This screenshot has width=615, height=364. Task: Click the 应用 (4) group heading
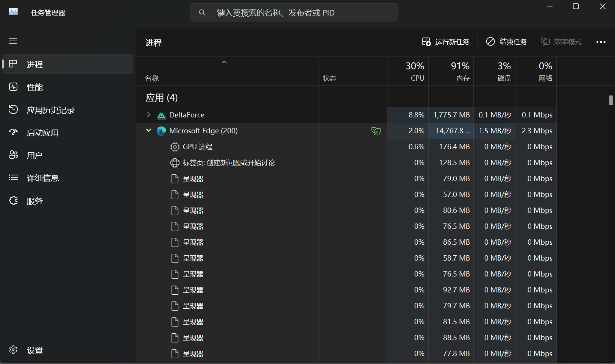click(162, 98)
